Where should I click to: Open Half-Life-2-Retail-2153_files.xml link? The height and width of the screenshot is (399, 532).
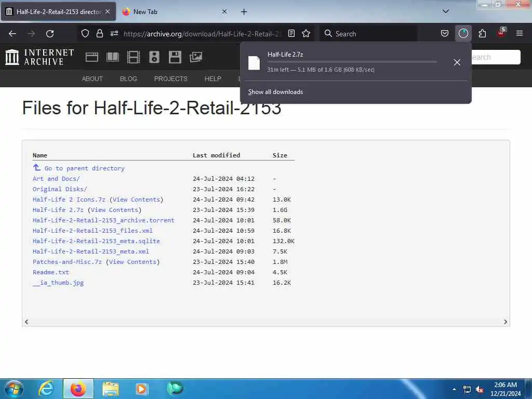pyautogui.click(x=92, y=231)
